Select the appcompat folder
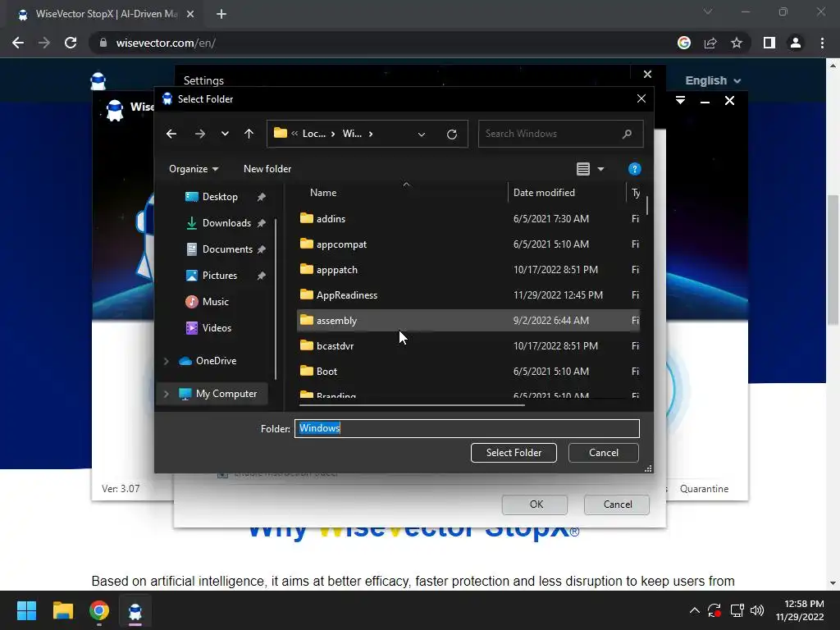Image resolution: width=840 pixels, height=630 pixels. [468, 244]
